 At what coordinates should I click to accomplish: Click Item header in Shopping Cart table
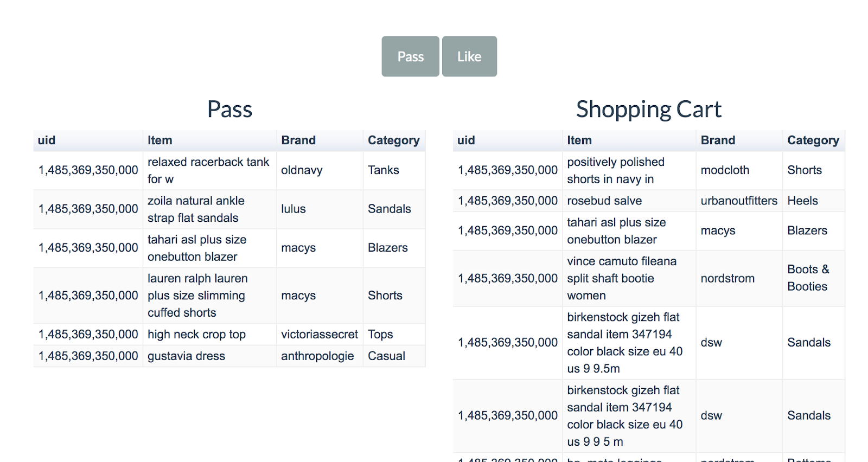pos(579,140)
